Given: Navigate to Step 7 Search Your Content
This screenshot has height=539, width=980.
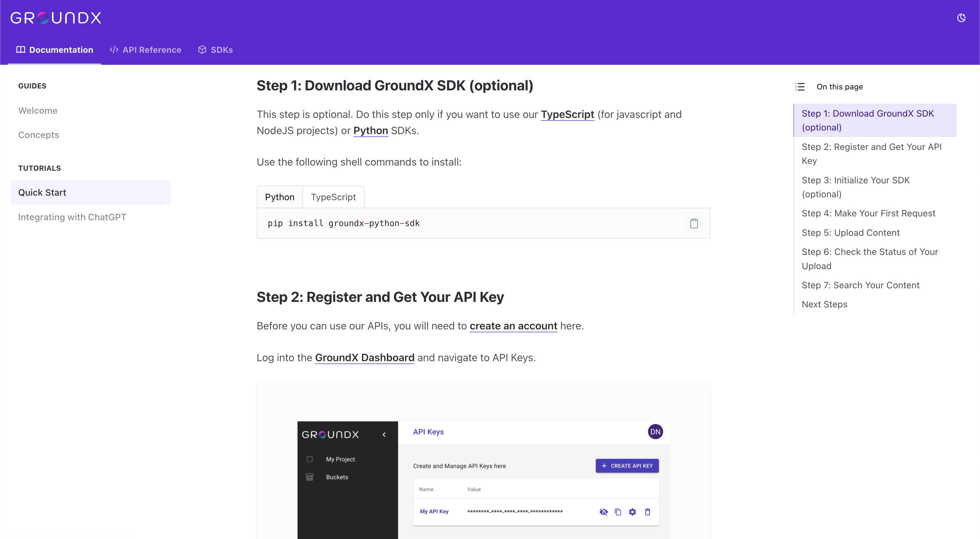Looking at the screenshot, I should [860, 285].
